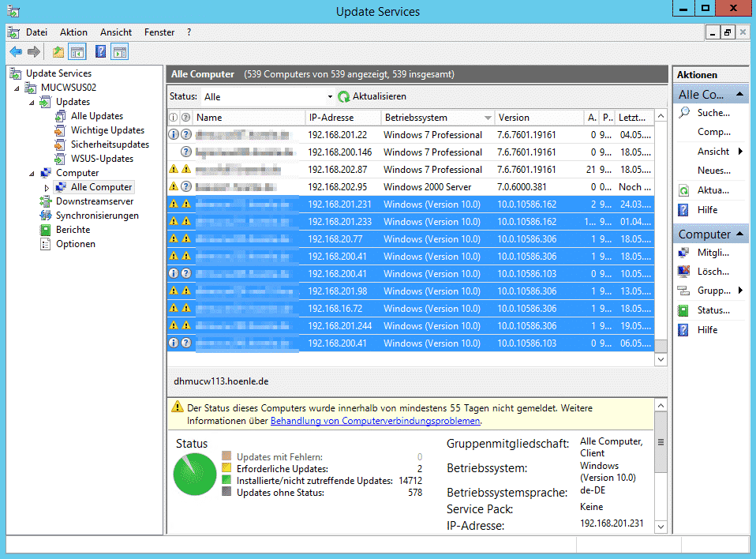Screen dimensions: 756x559
Task: Open the ? help menu
Action: [189, 32]
